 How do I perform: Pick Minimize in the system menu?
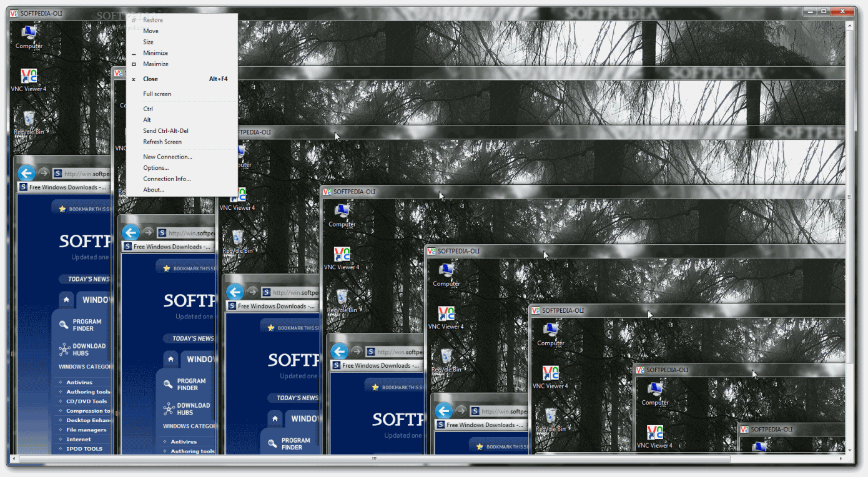tap(182, 53)
